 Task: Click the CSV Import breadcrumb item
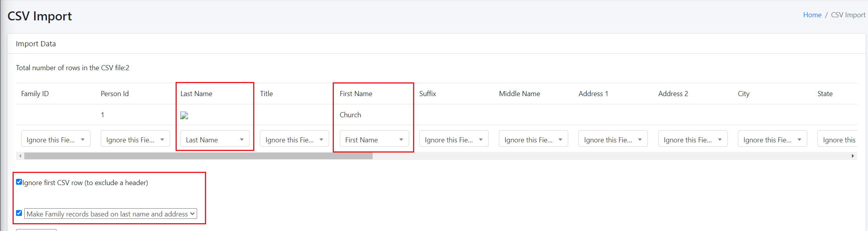pos(848,15)
